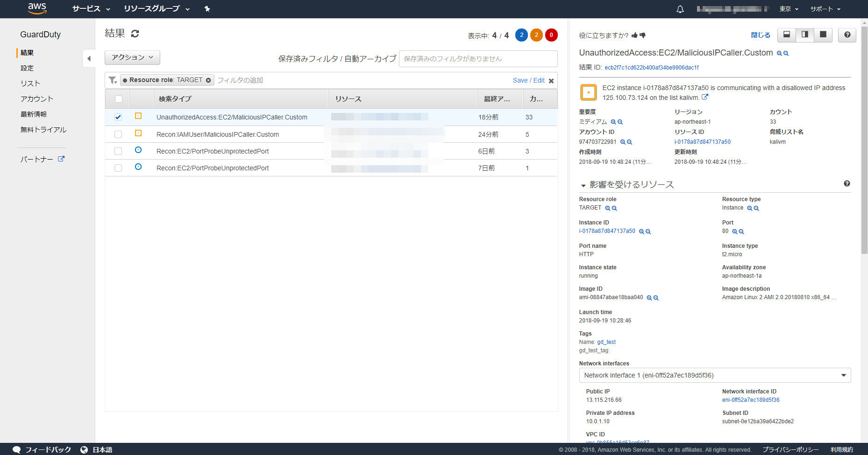
Task: Open the help question mark button
Action: coord(847,35)
